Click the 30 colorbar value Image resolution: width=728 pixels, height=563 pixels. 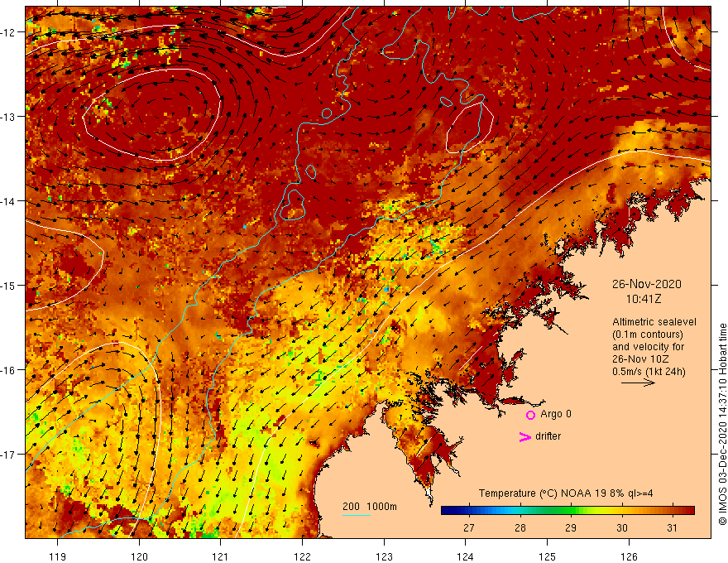621,527
